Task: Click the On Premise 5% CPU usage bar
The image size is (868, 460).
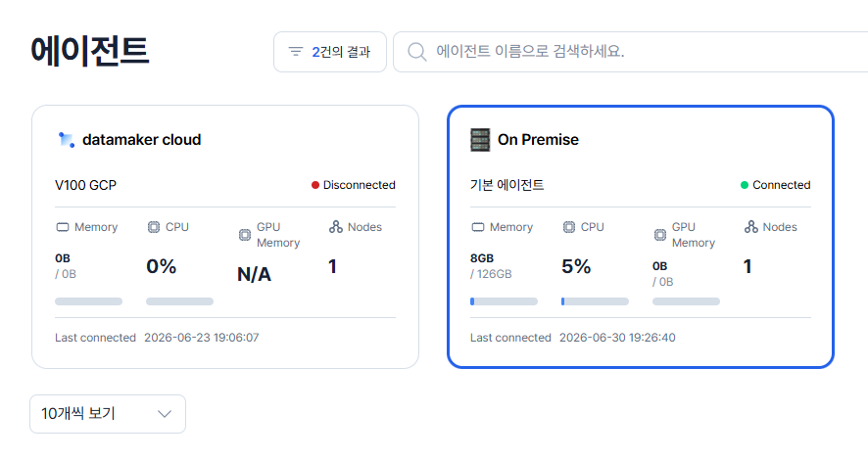Action: click(595, 301)
